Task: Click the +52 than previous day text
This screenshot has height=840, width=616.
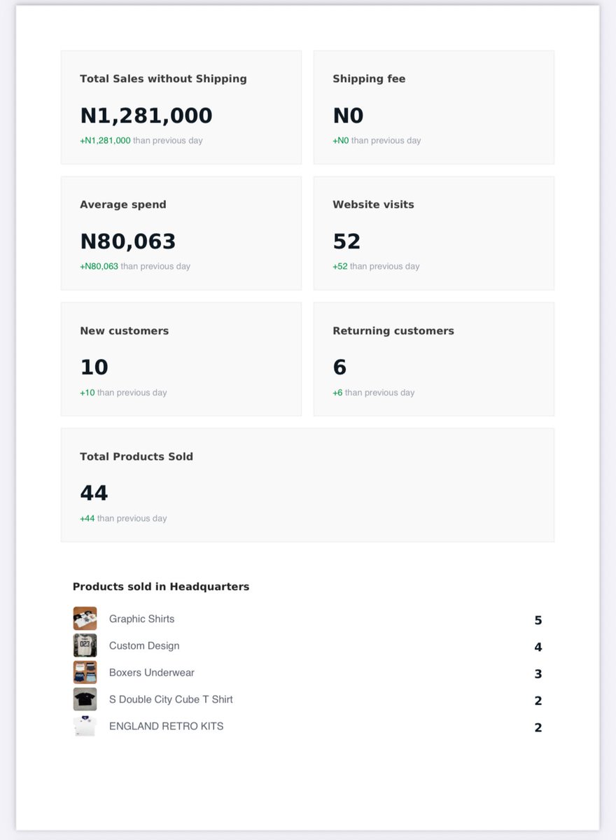Action: 376,266
